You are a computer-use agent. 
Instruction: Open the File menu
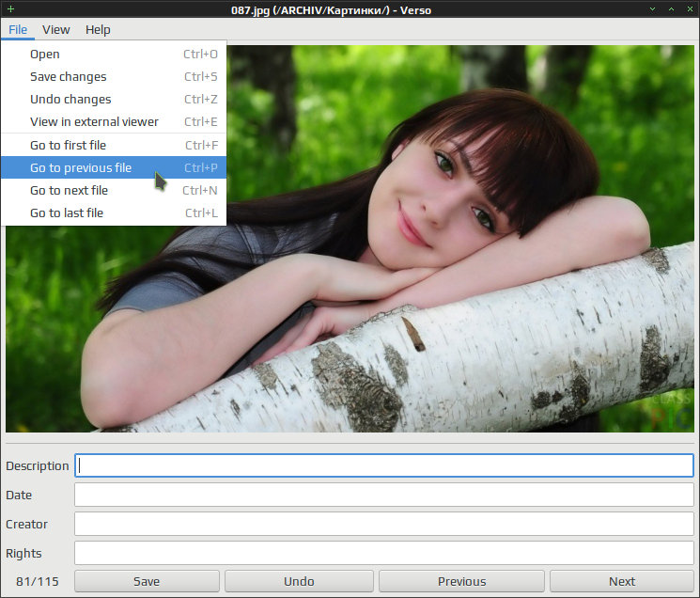coord(18,29)
